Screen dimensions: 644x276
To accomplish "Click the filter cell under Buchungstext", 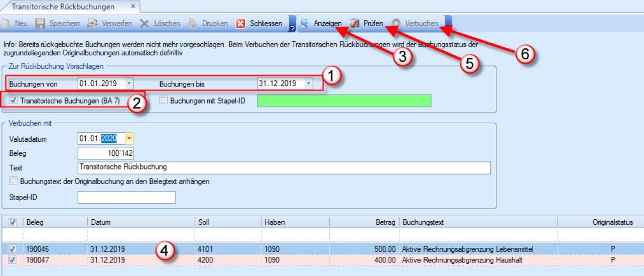I will point(479,235).
